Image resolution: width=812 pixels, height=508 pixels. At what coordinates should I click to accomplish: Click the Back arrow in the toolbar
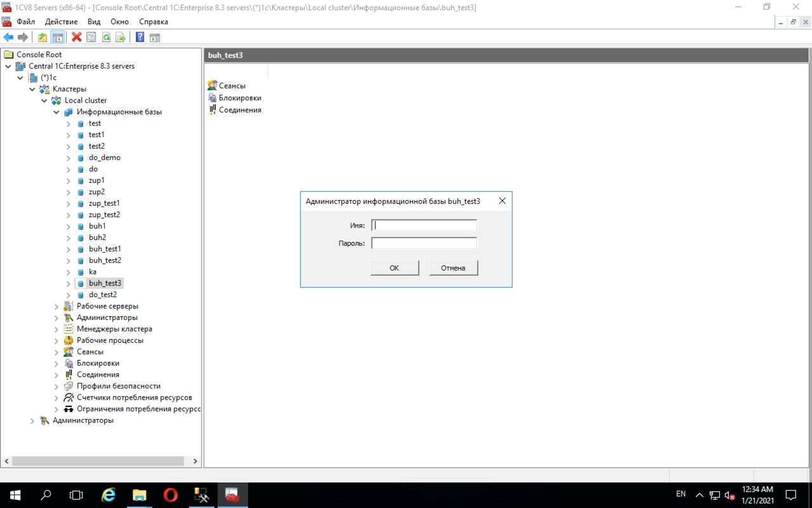tap(9, 37)
